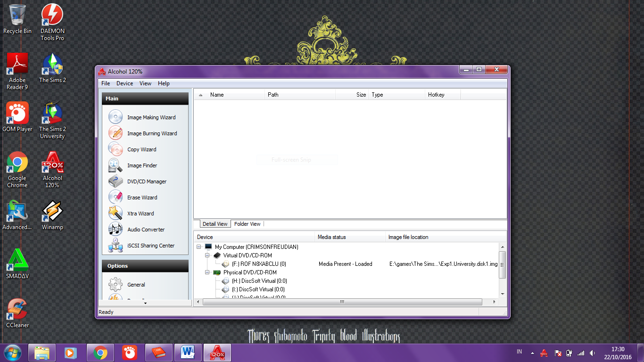Click the device list vertical scrollbar
644x362 pixels.
[503, 265]
